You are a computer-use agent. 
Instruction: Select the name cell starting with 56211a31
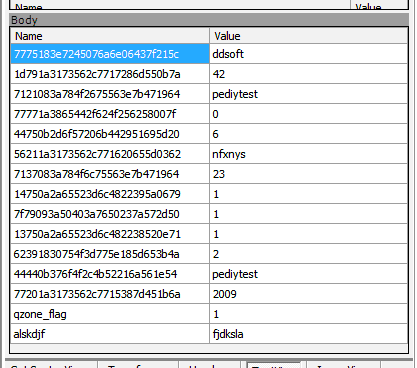110,154
